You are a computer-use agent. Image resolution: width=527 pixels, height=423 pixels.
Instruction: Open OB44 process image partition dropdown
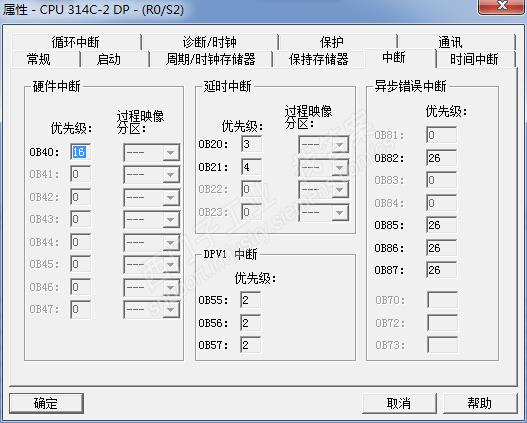151,242
